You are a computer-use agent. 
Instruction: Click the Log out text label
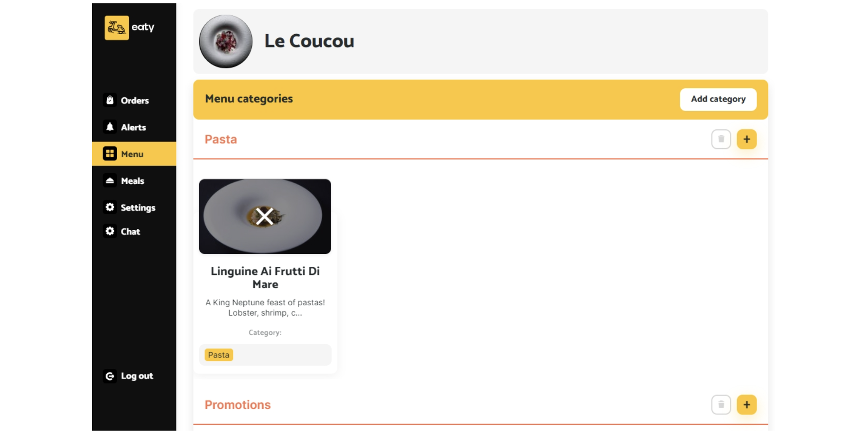click(137, 376)
